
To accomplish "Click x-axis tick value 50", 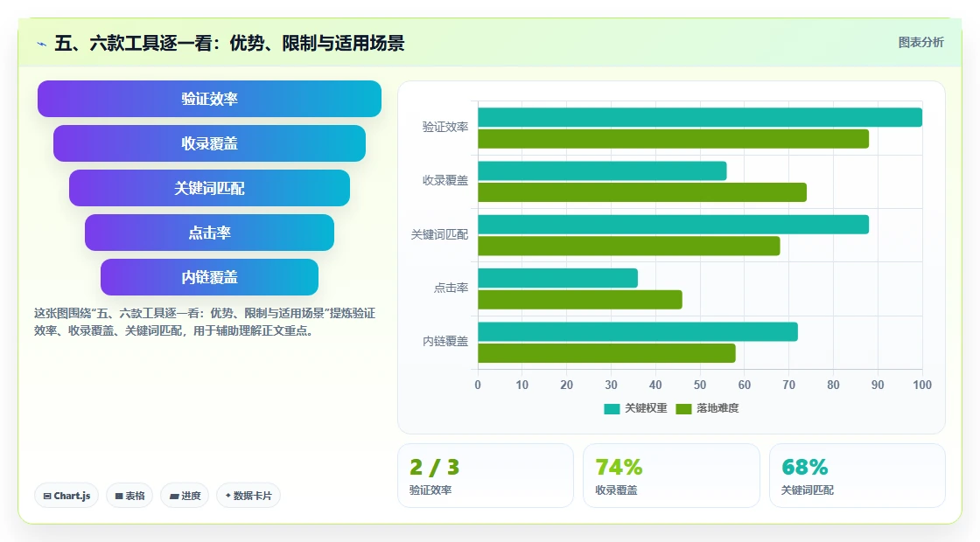I will coord(700,386).
